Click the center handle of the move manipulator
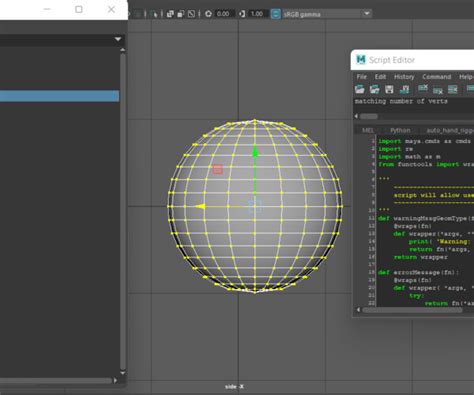The width and height of the screenshot is (474, 395). [x=255, y=206]
